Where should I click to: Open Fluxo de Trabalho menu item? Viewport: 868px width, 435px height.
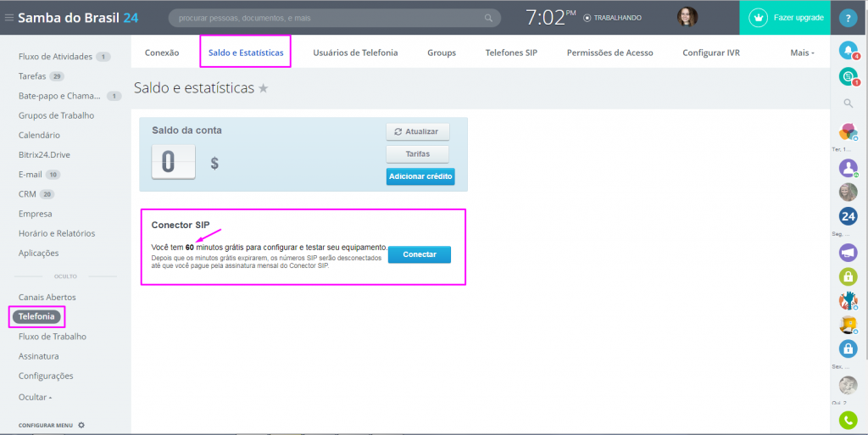(53, 337)
